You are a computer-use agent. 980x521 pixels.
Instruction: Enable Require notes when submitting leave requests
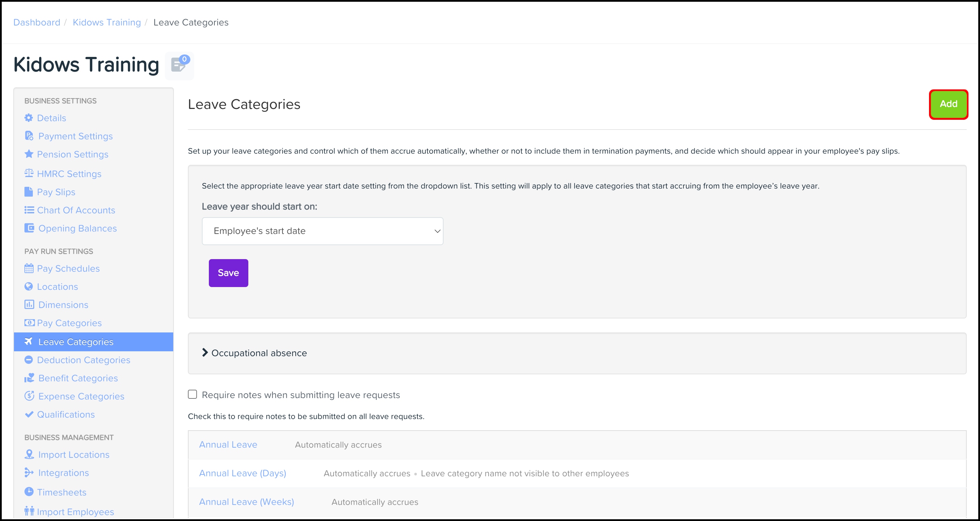192,394
